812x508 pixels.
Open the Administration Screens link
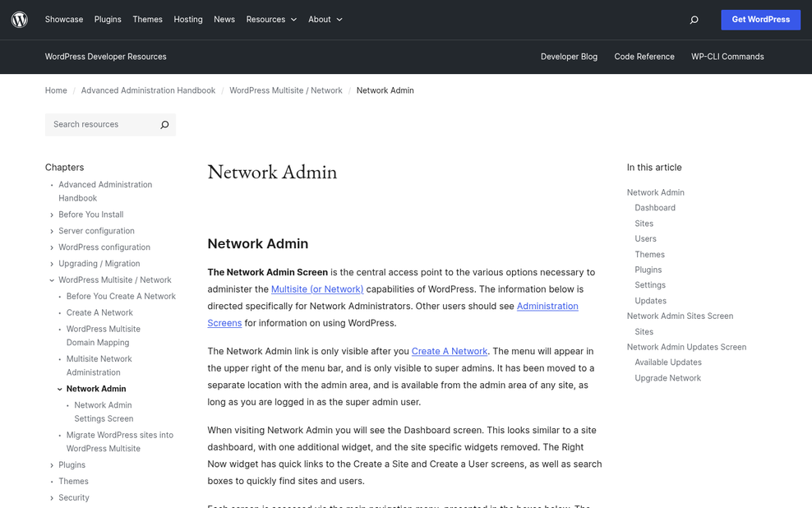pyautogui.click(x=547, y=307)
